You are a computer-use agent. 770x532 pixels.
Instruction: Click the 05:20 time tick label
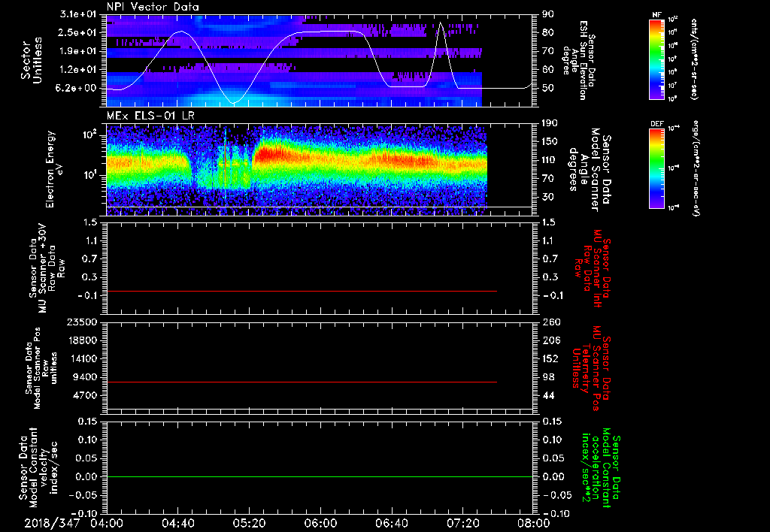pos(249,523)
